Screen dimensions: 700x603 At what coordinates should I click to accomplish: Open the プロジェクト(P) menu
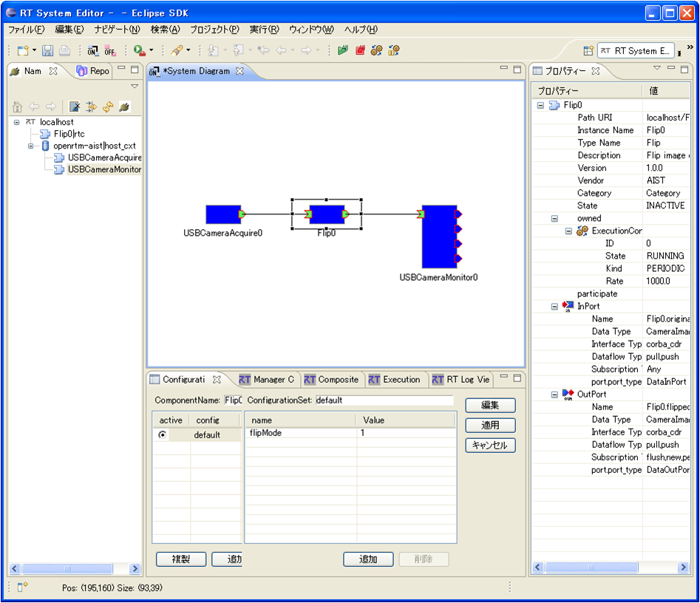coord(215,30)
